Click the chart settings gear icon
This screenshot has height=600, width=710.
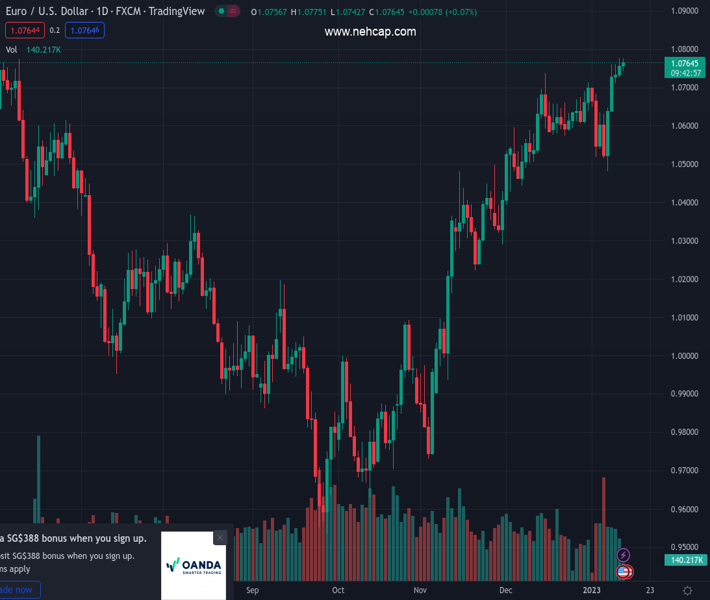[x=687, y=591]
